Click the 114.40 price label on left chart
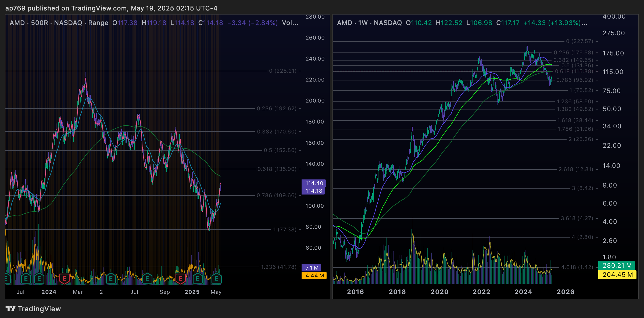The width and height of the screenshot is (644, 318). pyautogui.click(x=314, y=183)
